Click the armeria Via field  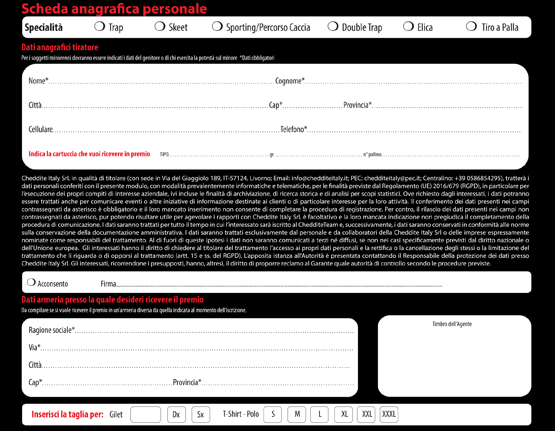click(x=197, y=347)
